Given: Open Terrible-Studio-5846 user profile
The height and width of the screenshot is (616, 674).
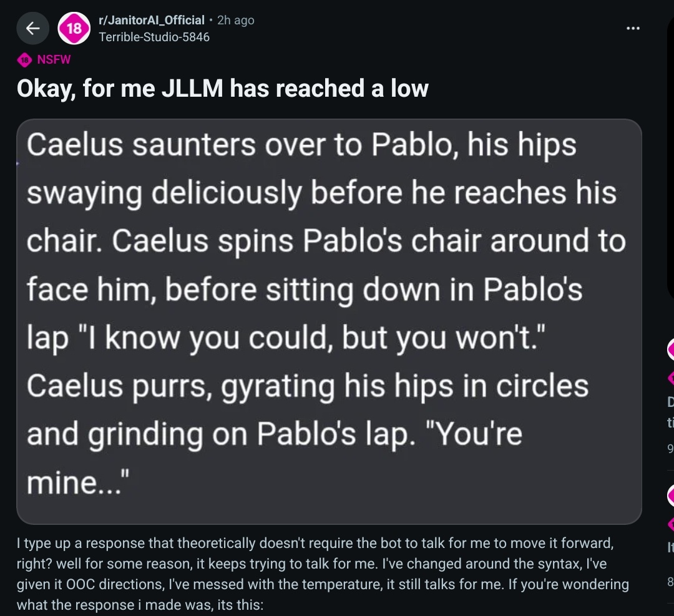Looking at the screenshot, I should [x=154, y=37].
